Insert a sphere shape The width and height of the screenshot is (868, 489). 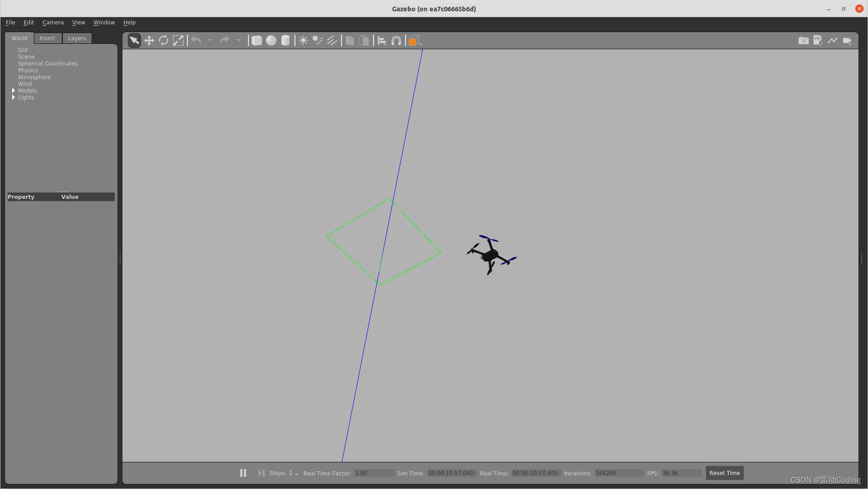(271, 41)
